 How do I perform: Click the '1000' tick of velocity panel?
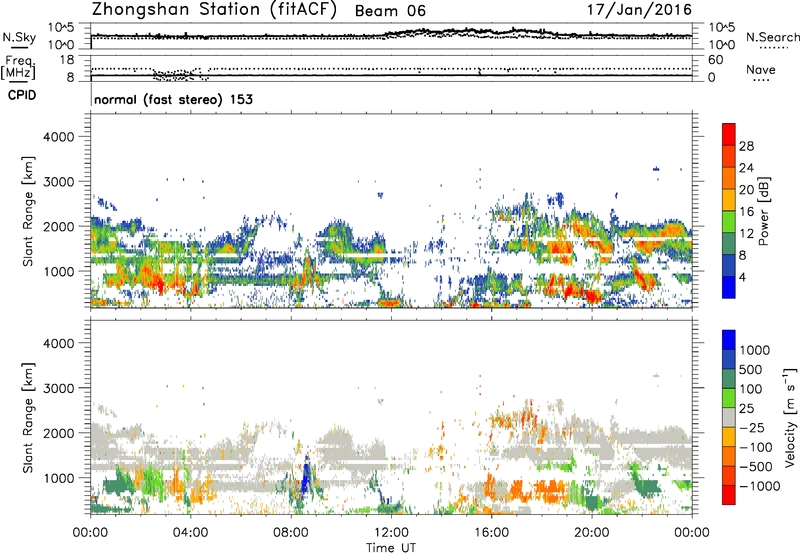[58, 478]
